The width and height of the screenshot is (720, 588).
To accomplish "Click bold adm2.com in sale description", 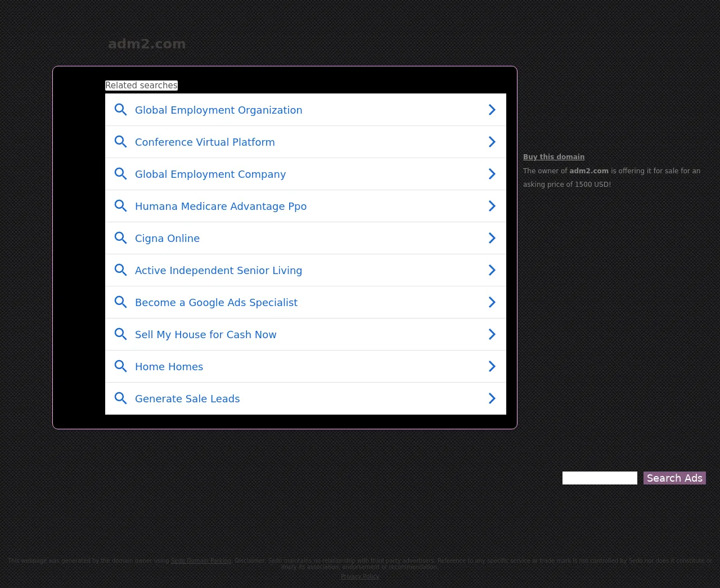I will [589, 171].
